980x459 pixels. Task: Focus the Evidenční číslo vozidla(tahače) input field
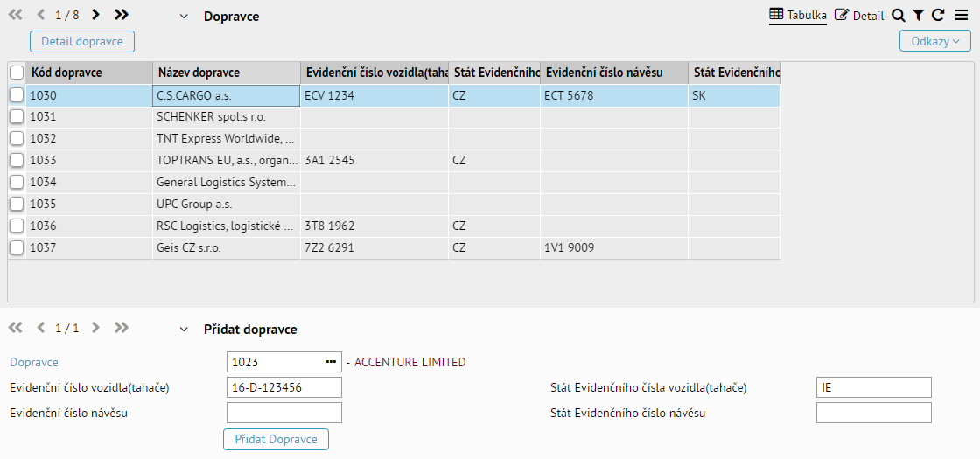(x=284, y=387)
